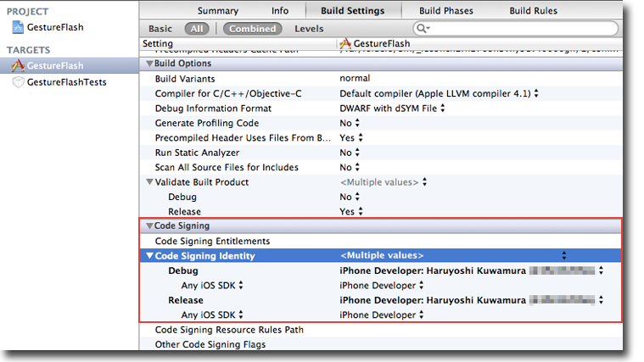Switch to Levels view
The image size is (644, 362).
point(309,29)
